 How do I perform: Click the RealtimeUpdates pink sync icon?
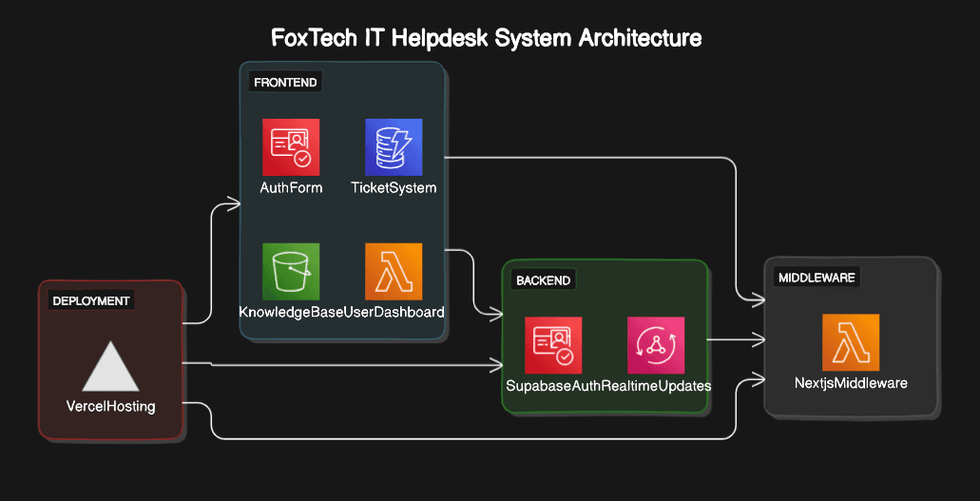(x=656, y=345)
